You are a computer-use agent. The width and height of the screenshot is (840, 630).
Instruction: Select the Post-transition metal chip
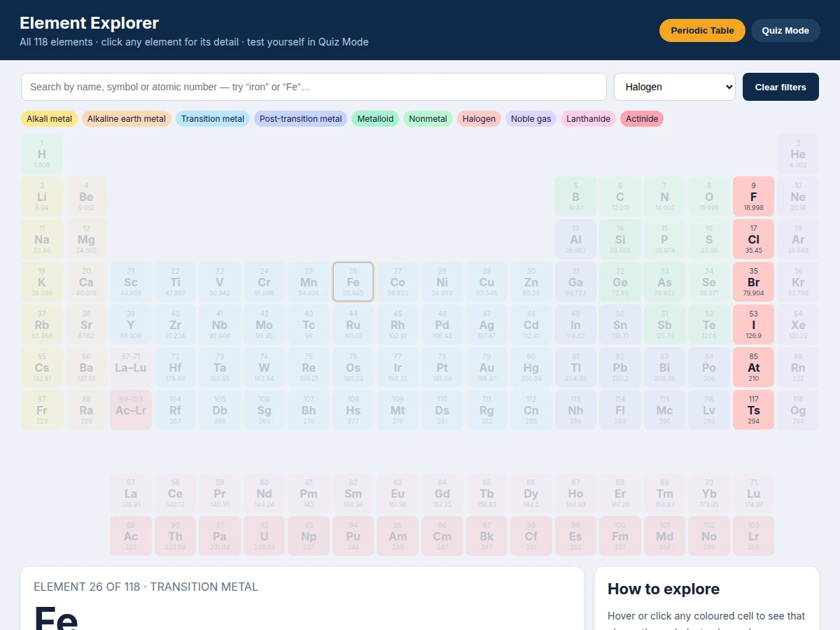(x=301, y=119)
